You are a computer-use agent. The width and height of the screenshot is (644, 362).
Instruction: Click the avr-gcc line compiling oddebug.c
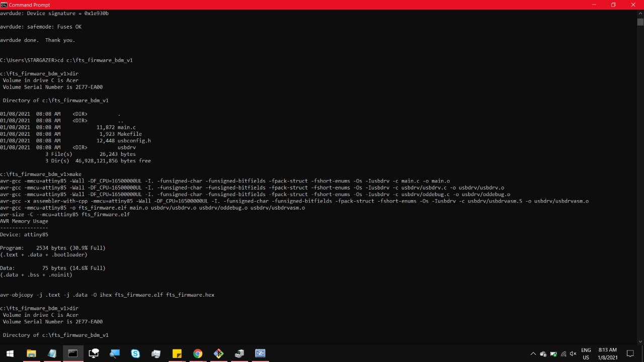tap(255, 194)
